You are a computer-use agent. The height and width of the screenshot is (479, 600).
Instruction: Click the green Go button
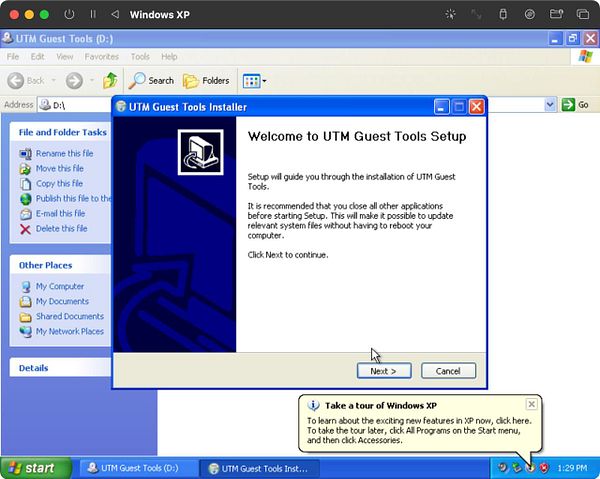575,104
